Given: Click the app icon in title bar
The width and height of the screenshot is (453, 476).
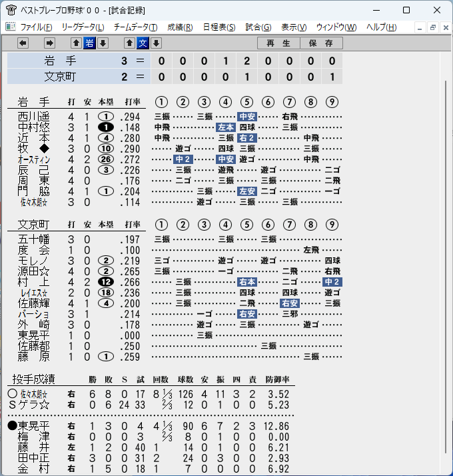Looking at the screenshot, I should [11, 10].
